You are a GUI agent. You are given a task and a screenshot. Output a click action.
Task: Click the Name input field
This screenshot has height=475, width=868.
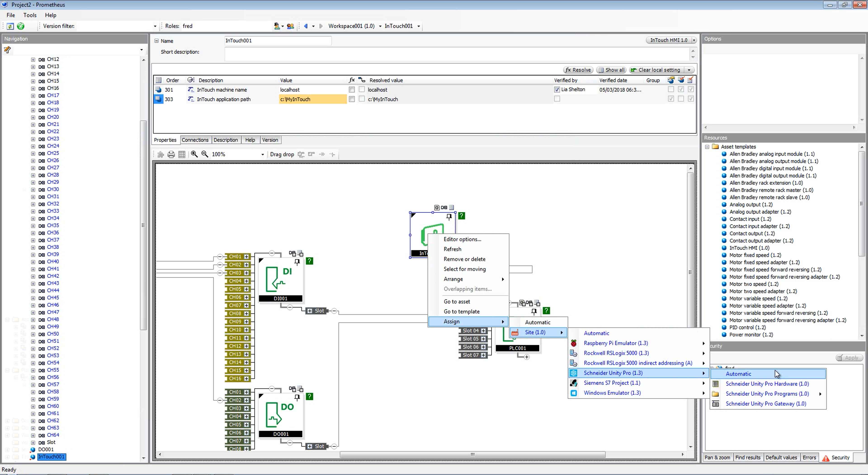[278, 41]
